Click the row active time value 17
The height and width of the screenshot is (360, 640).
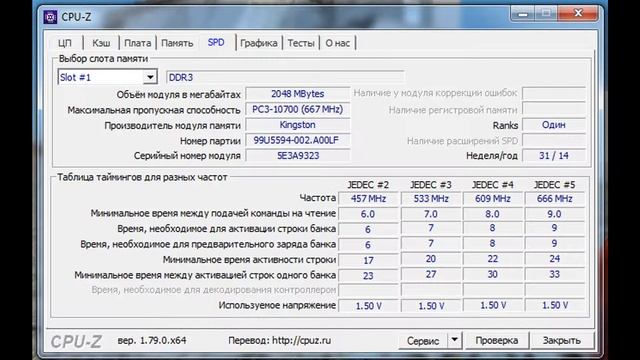click(369, 260)
